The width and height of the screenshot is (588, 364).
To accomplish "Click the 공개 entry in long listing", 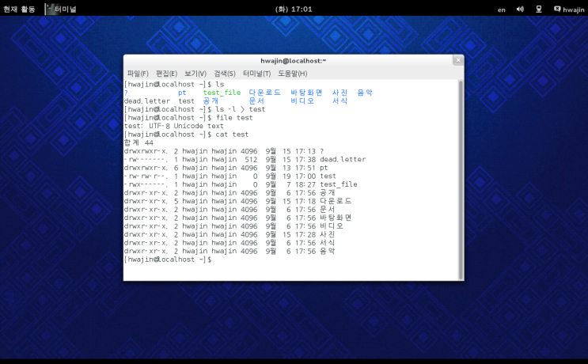I will click(x=328, y=193).
